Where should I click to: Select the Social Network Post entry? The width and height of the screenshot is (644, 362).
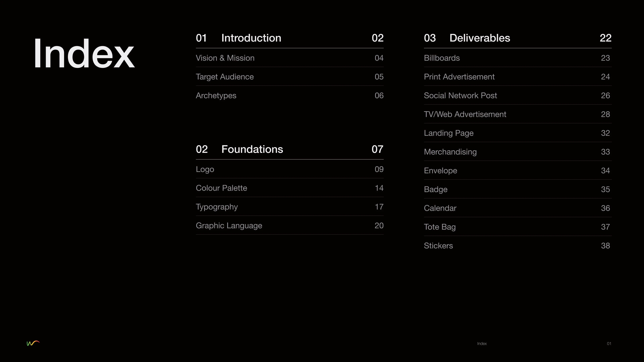[x=460, y=95]
